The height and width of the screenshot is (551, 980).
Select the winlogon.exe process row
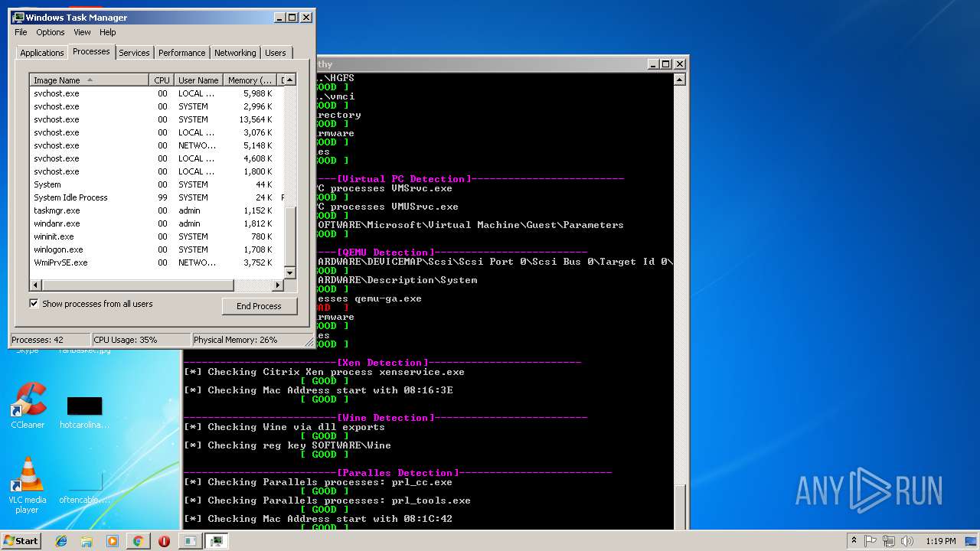pos(157,249)
